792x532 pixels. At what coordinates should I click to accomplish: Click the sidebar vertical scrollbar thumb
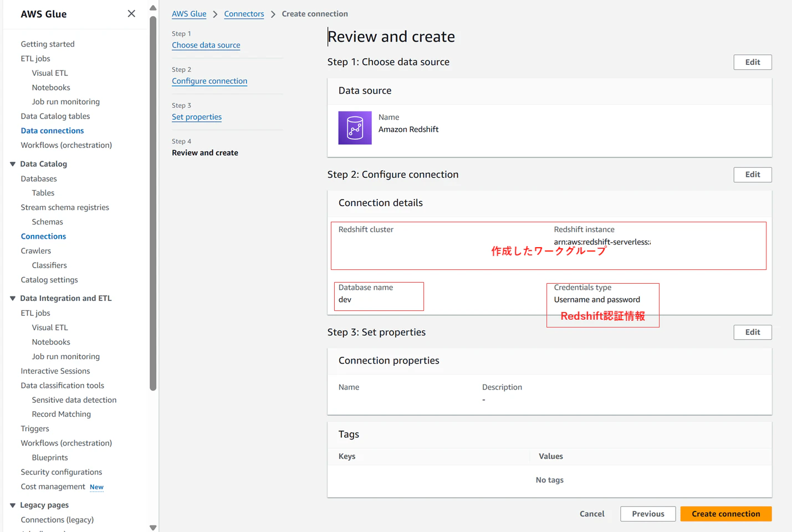point(153,203)
